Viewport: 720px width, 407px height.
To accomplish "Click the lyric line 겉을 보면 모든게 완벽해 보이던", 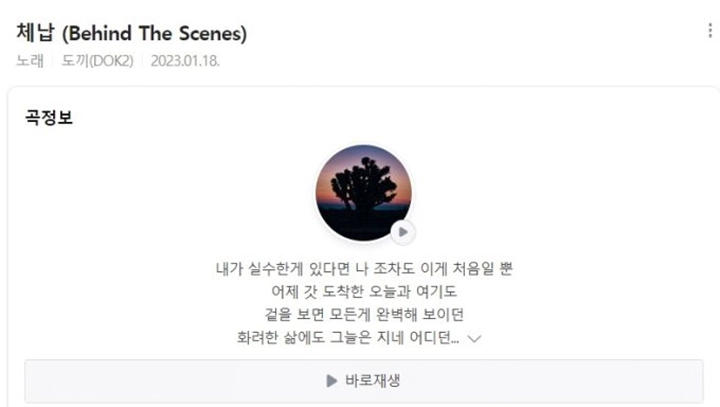I will tap(364, 314).
